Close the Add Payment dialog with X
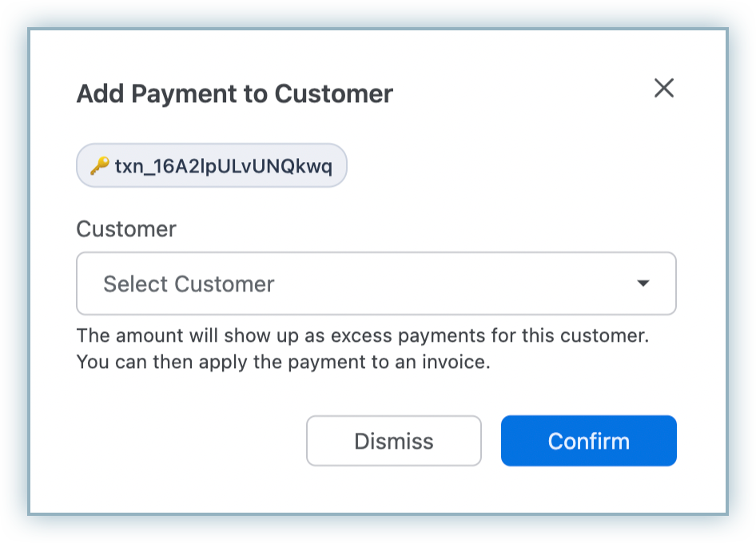The image size is (756, 543). click(664, 88)
